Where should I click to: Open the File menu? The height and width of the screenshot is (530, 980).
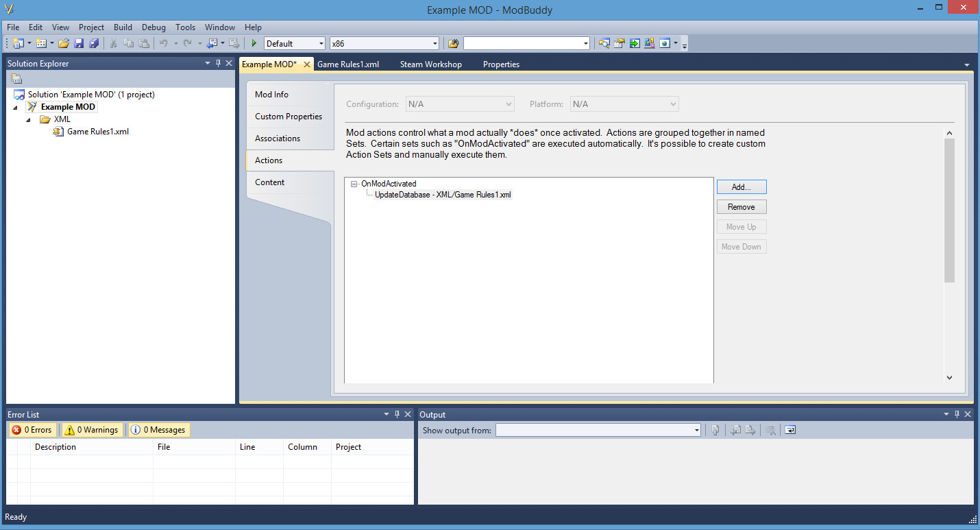click(x=13, y=27)
